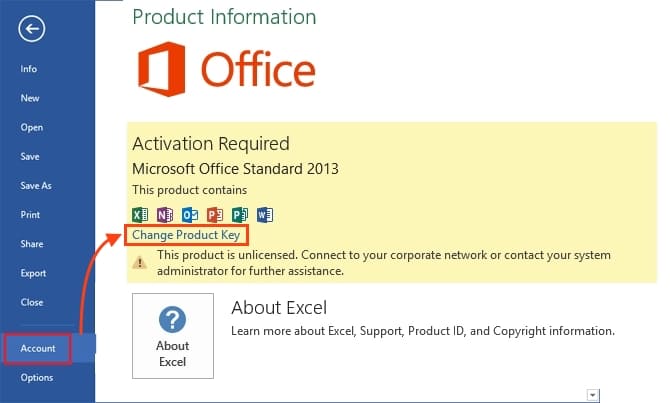Click the scroll down arrow at bottom right
Viewport: 670px width, 403px height.
[593, 395]
